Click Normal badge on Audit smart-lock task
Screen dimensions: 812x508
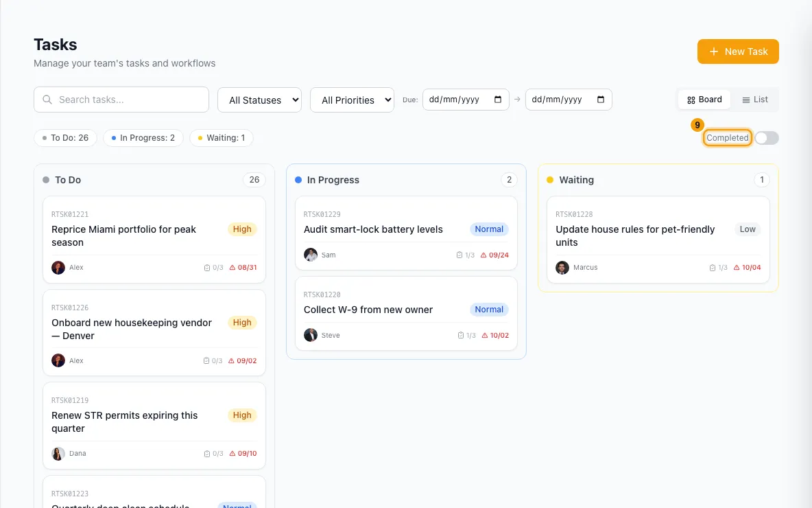pos(489,229)
